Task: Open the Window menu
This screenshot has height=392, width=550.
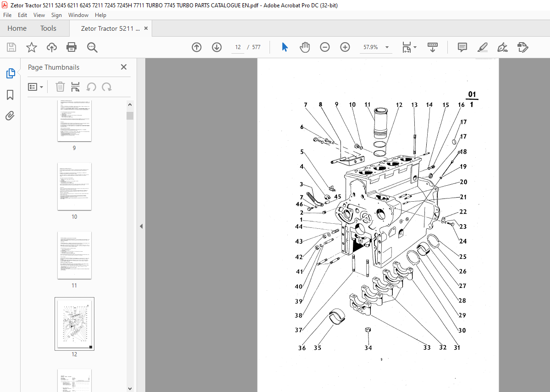Action: click(x=78, y=15)
